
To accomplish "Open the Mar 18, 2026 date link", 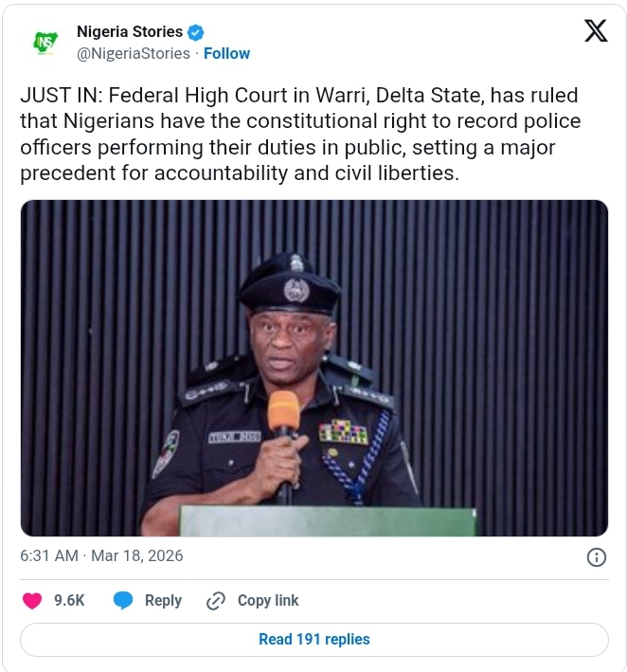I will 136,555.
